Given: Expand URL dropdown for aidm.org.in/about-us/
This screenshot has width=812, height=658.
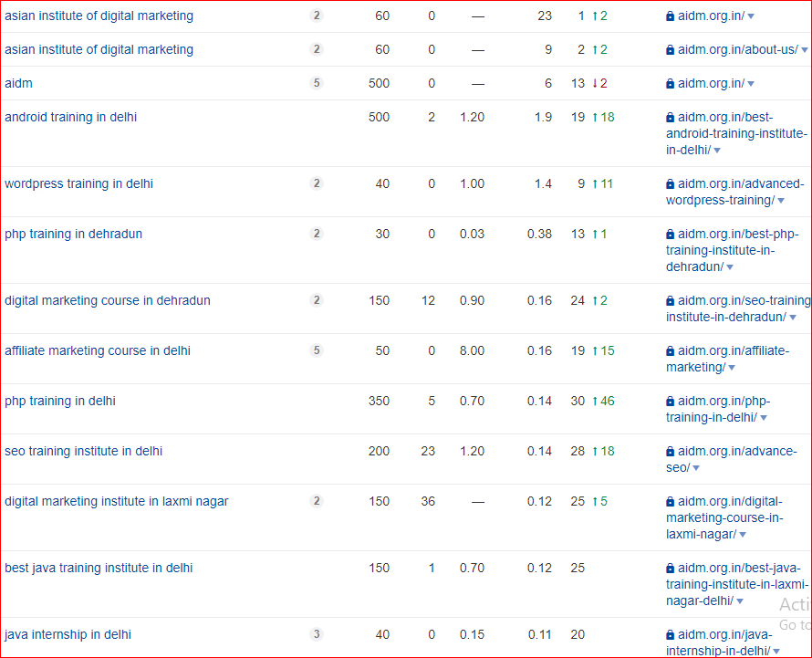Looking at the screenshot, I should click(804, 50).
